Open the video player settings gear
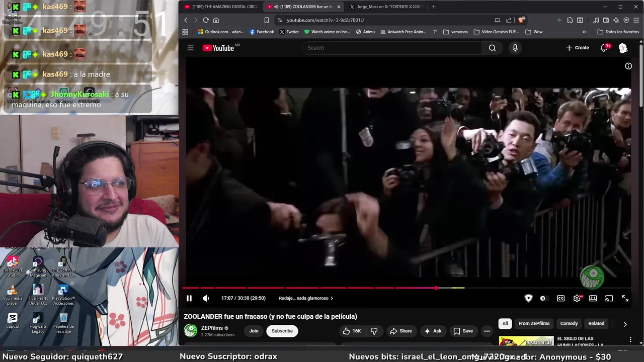The height and width of the screenshot is (362, 644). tap(577, 298)
